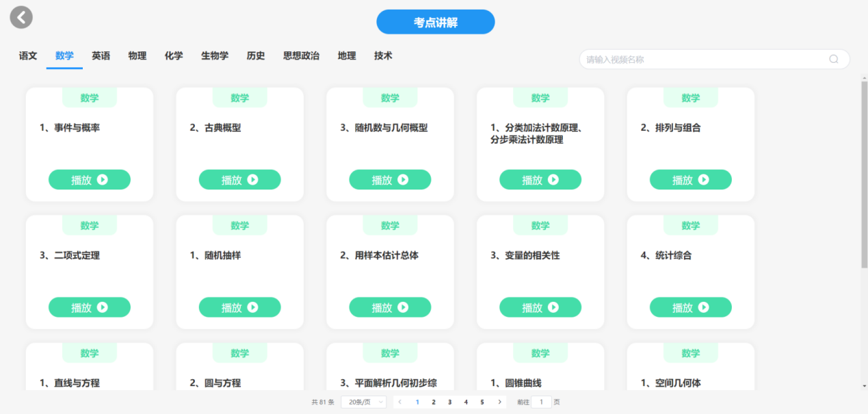Open the 20条/页 page size dropdown
868x414 pixels.
[x=363, y=402]
